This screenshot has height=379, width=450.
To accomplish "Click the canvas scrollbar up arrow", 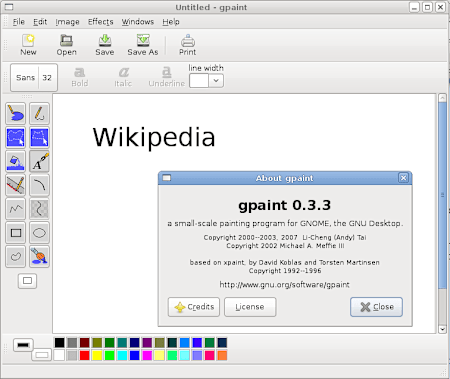I will click(x=442, y=98).
